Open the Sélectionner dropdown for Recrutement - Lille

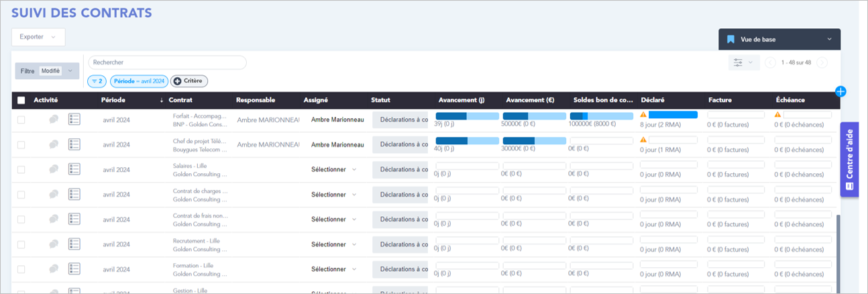[333, 244]
